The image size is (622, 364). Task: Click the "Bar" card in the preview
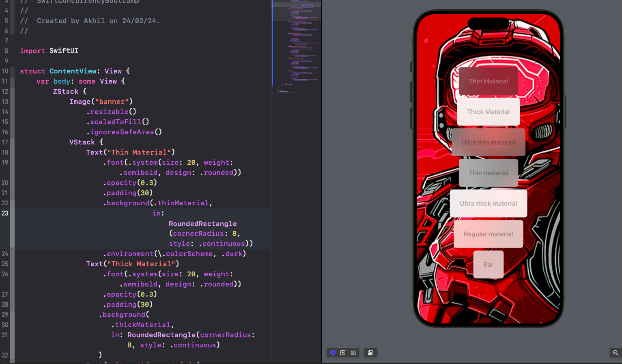(488, 265)
